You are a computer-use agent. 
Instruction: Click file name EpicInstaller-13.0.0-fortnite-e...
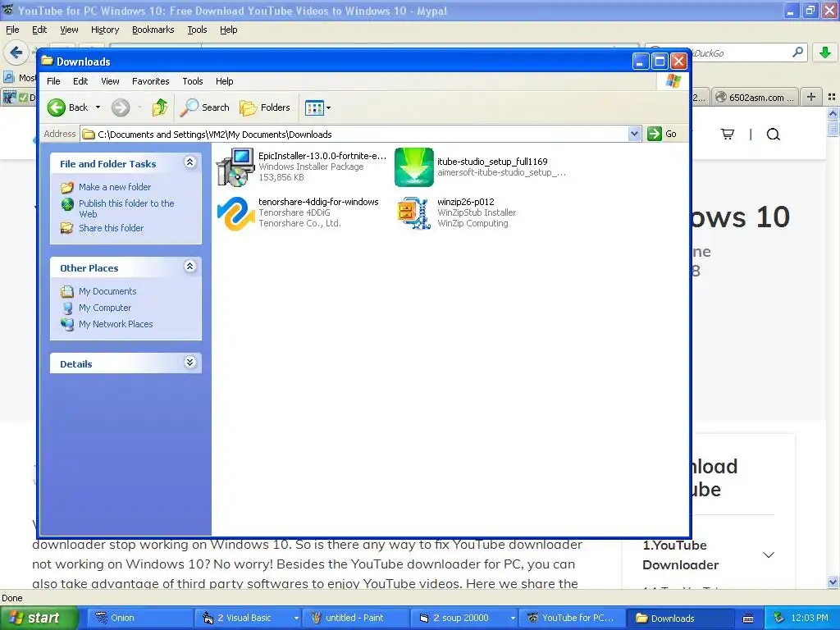pos(322,156)
